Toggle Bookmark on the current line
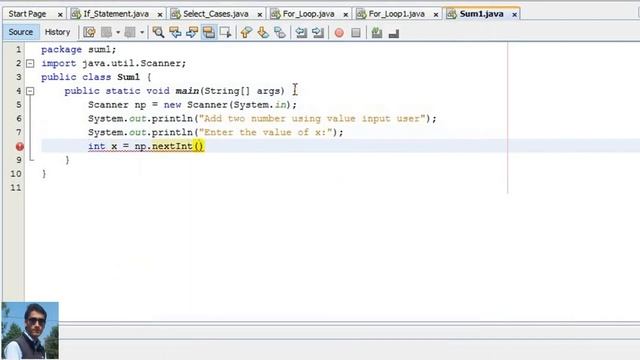Viewport: 640px width, 360px height. [x=280, y=32]
